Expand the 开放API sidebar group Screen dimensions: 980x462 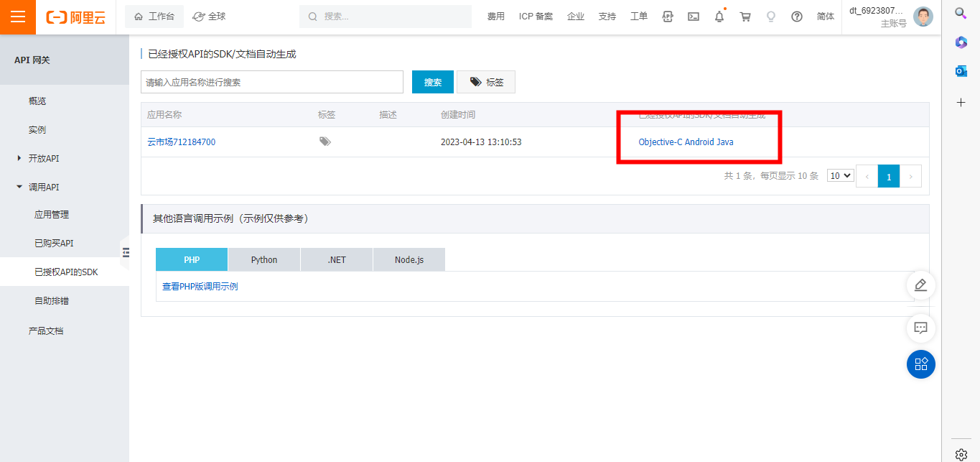(43, 158)
